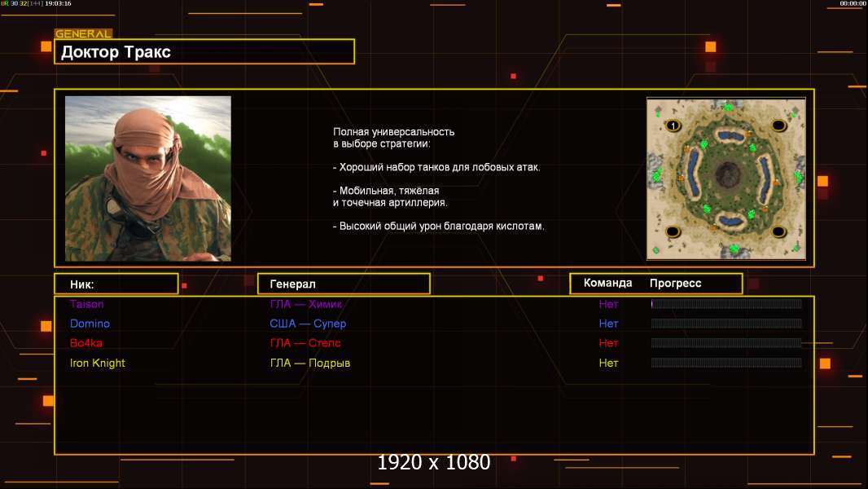Click Iron Knight's loading progress bar
The height and width of the screenshot is (489, 868).
726,363
